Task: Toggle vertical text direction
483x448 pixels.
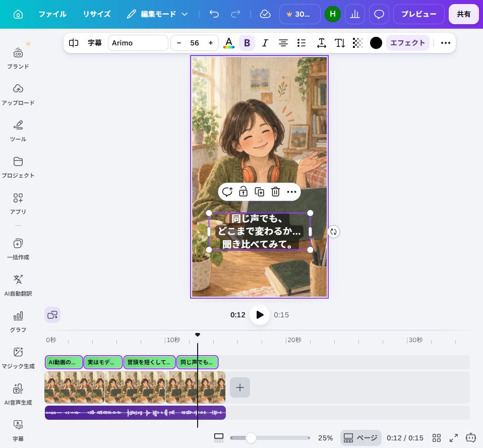Action: 339,43
